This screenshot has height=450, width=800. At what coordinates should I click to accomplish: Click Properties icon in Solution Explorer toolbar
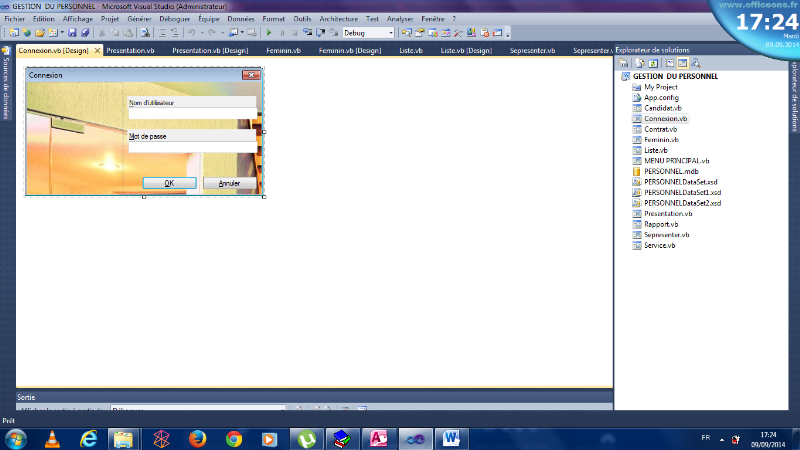[x=623, y=63]
